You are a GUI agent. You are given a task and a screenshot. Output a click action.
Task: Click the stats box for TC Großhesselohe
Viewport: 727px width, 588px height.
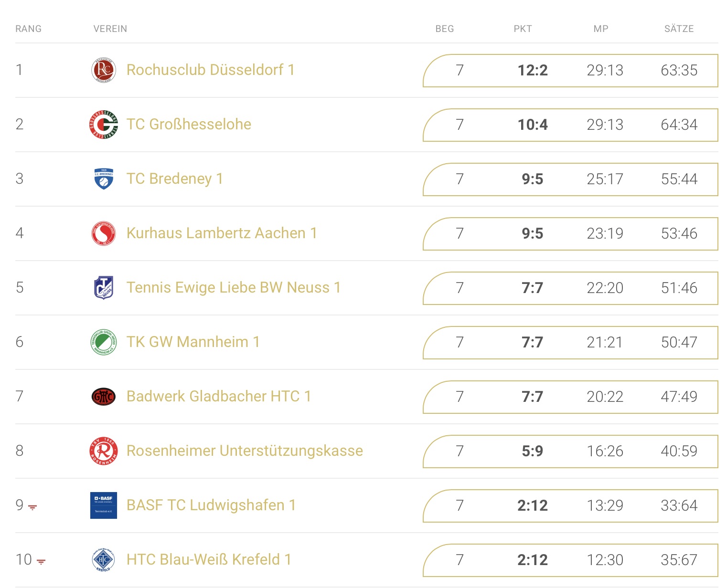pos(570,125)
